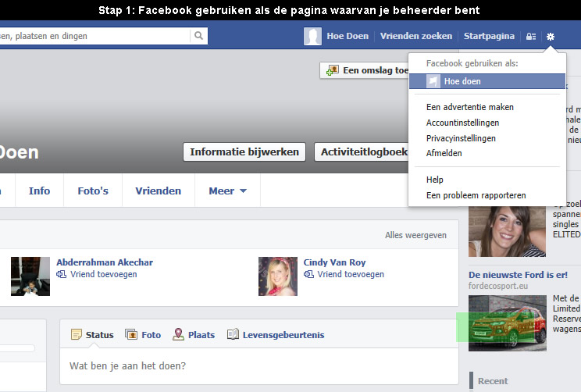Switch to the Info tab

39,191
